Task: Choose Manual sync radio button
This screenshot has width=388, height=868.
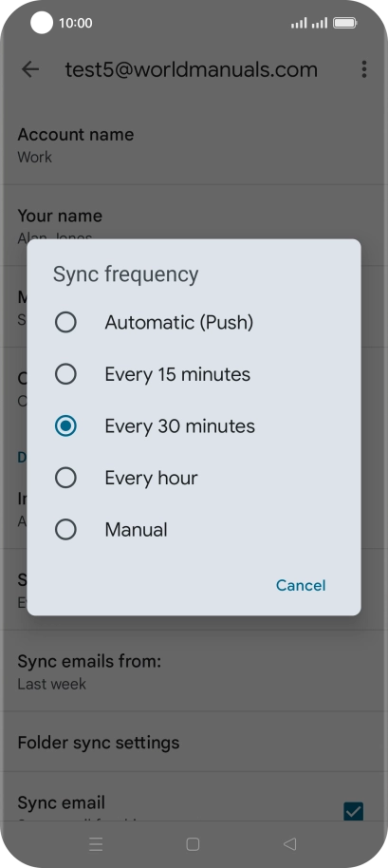Action: pyautogui.click(x=65, y=530)
